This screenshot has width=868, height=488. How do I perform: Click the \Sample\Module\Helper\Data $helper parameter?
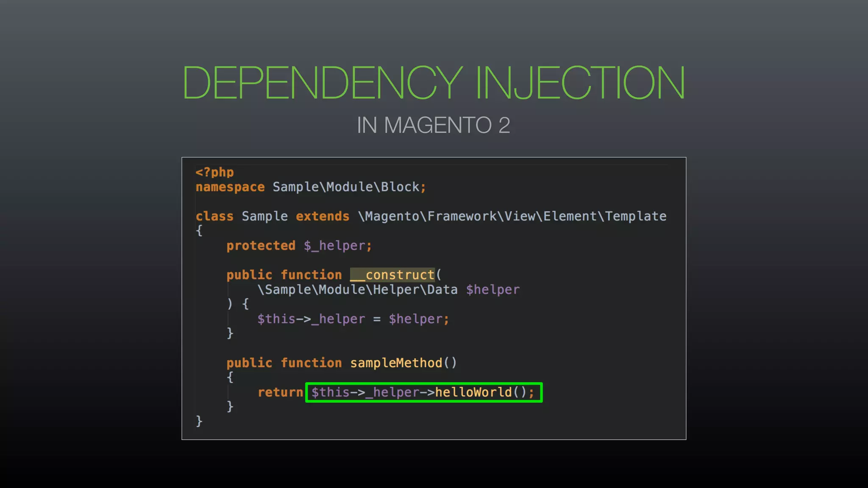(388, 290)
